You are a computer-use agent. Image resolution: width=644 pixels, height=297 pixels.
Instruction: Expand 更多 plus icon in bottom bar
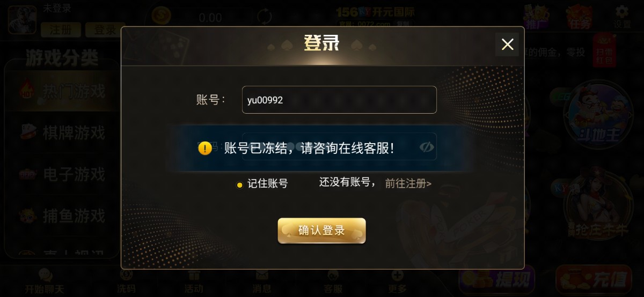point(398,282)
